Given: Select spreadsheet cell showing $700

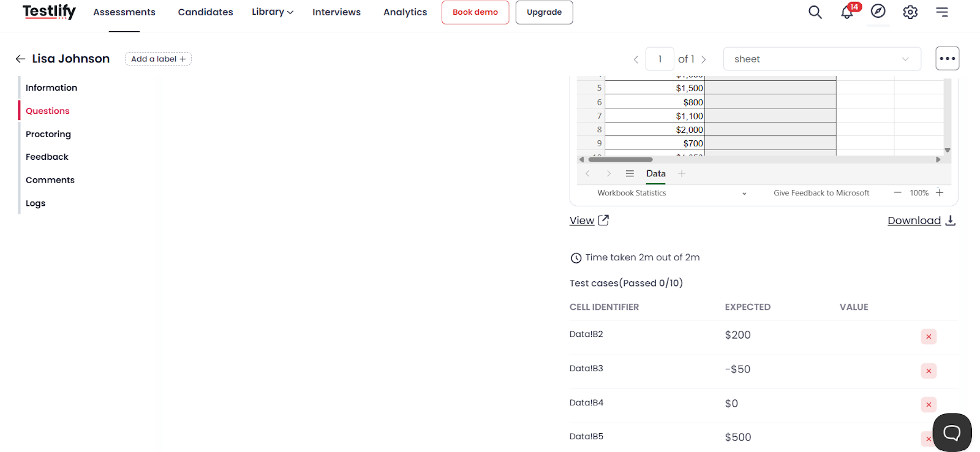Looking at the screenshot, I should [655, 143].
